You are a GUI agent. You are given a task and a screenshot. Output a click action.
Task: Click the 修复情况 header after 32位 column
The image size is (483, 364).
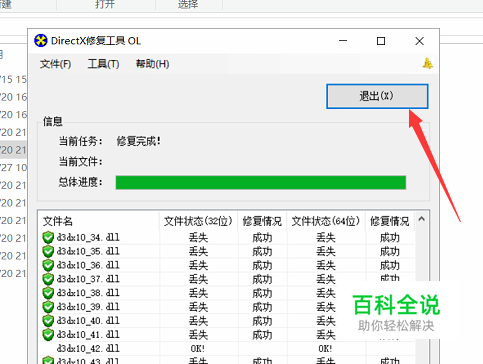coord(262,221)
